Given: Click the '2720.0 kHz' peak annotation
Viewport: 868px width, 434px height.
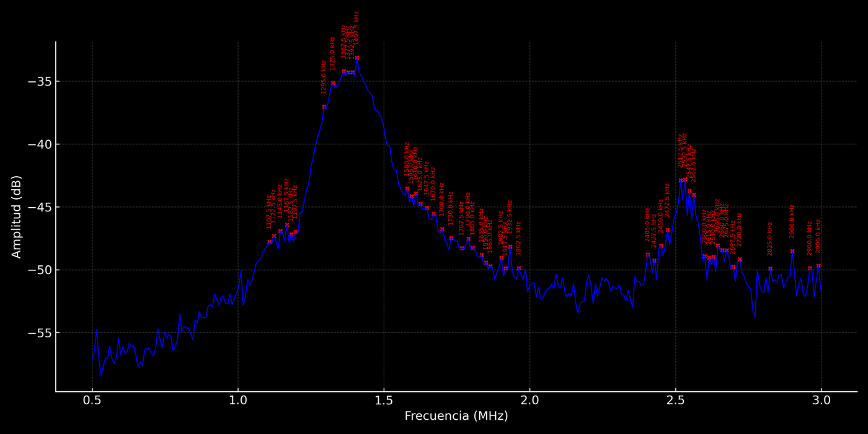Looking at the screenshot, I should tap(739, 230).
